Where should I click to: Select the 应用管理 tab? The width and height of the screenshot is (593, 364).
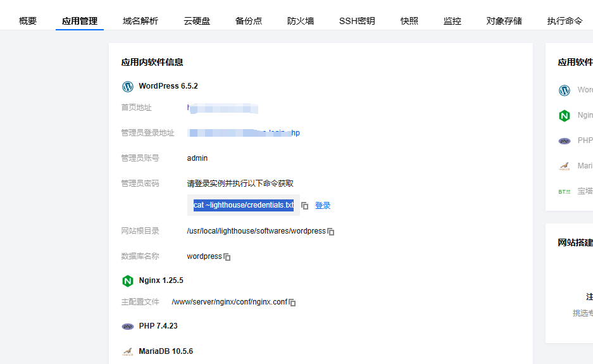(x=79, y=21)
